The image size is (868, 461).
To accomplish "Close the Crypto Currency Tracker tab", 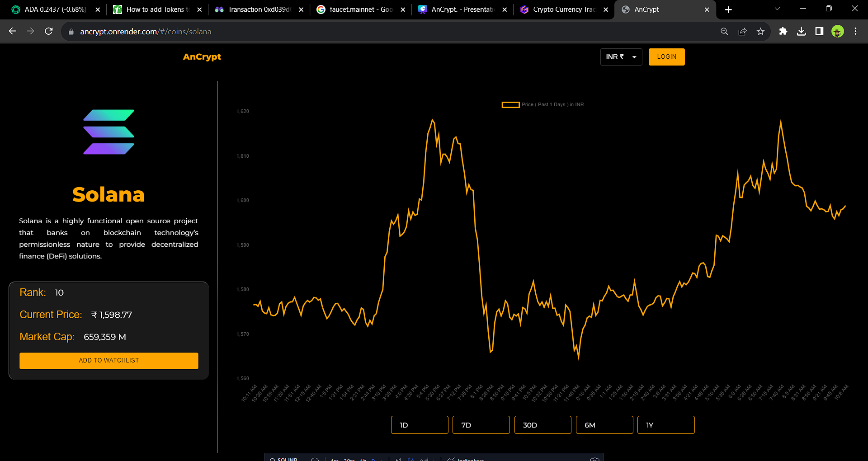I will coord(606,9).
